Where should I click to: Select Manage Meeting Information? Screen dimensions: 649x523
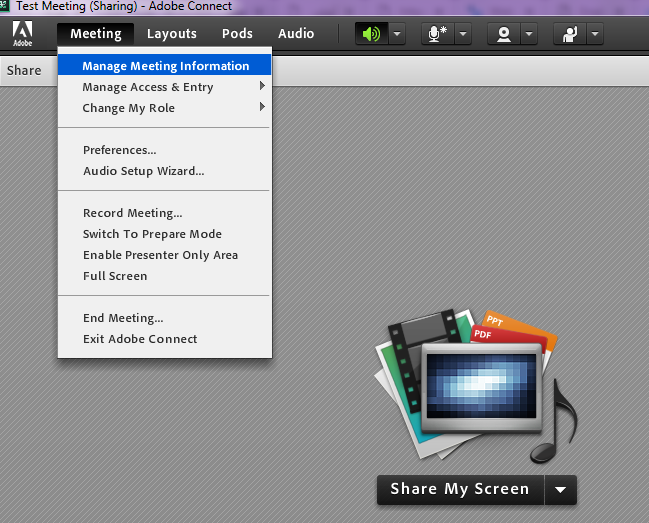click(165, 66)
